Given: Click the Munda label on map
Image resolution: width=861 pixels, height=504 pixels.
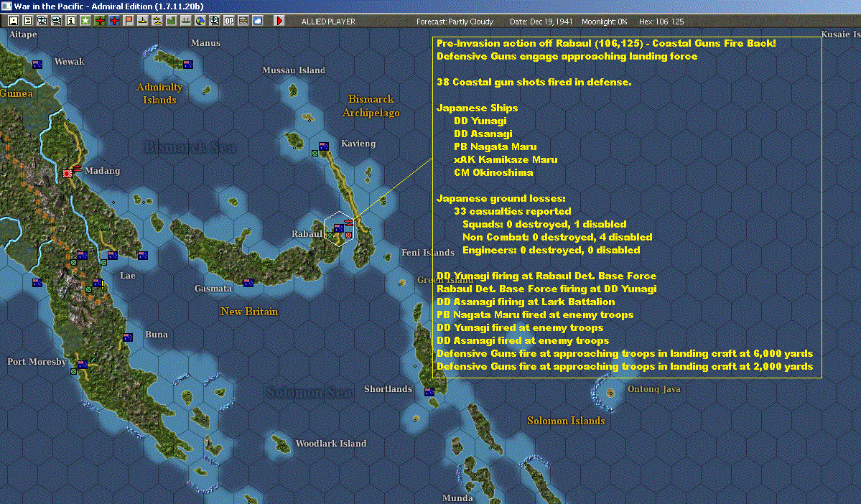Looking at the screenshot, I should click(x=457, y=498).
